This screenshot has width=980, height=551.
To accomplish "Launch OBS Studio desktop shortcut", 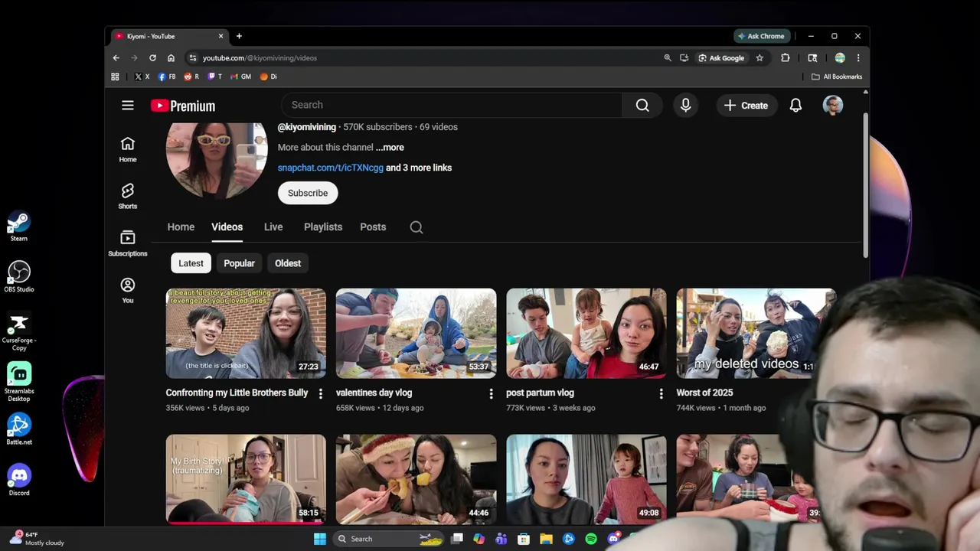I will point(19,277).
